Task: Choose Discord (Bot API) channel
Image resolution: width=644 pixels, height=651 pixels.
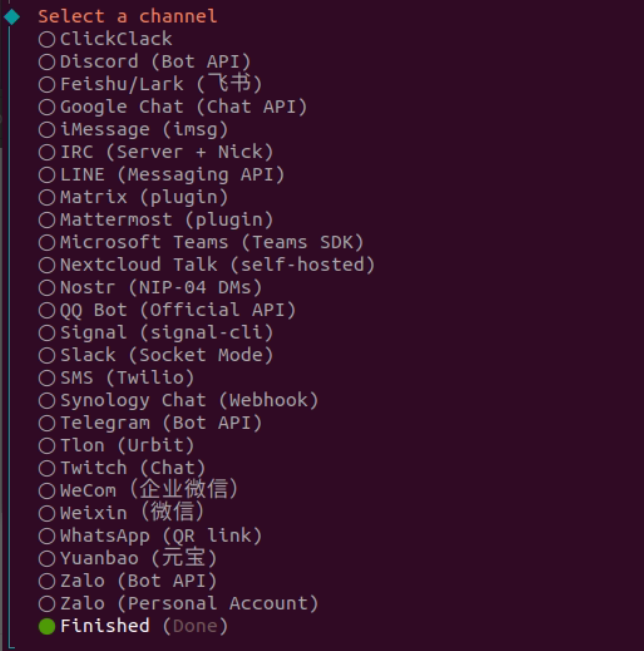Action: pos(144,62)
